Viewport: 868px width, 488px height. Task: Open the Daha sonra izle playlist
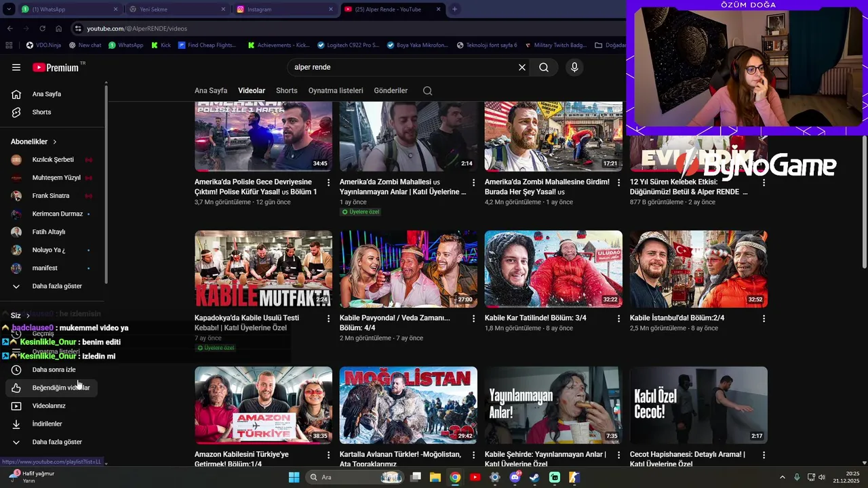53,369
